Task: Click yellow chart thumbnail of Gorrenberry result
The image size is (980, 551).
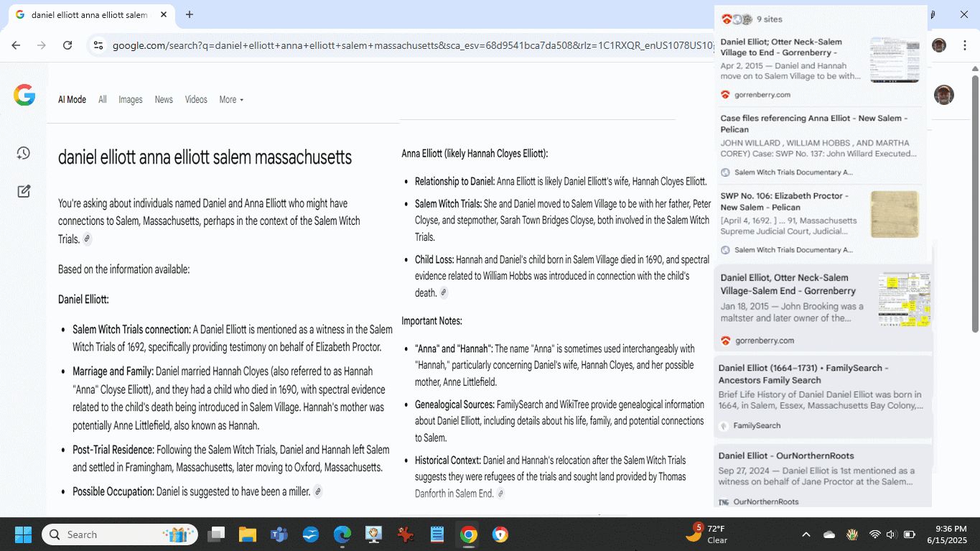Action: coord(904,300)
